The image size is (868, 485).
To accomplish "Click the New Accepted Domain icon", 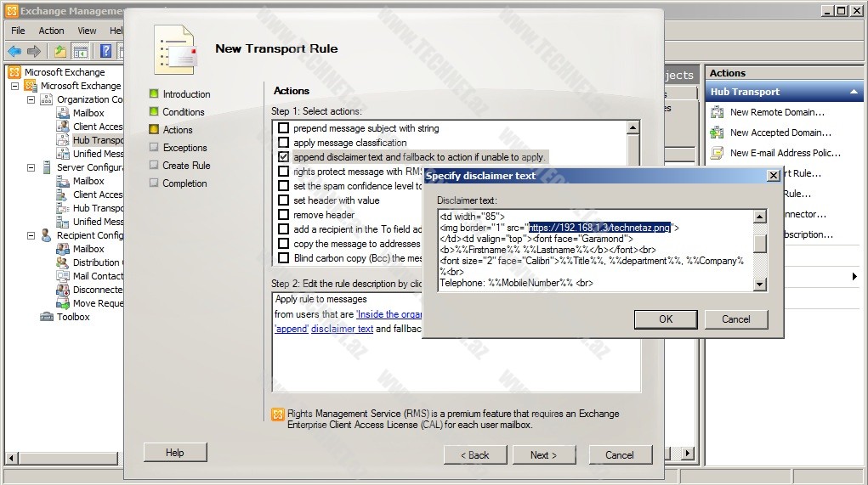I will [717, 133].
